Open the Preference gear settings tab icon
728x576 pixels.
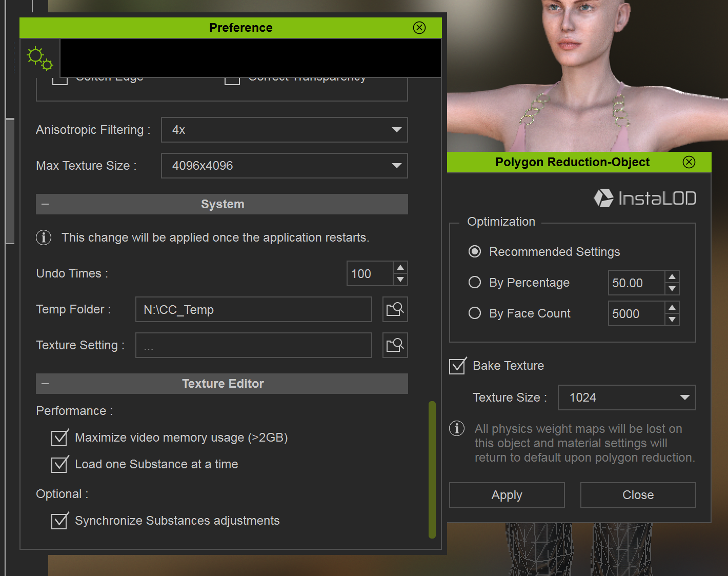coord(40,58)
